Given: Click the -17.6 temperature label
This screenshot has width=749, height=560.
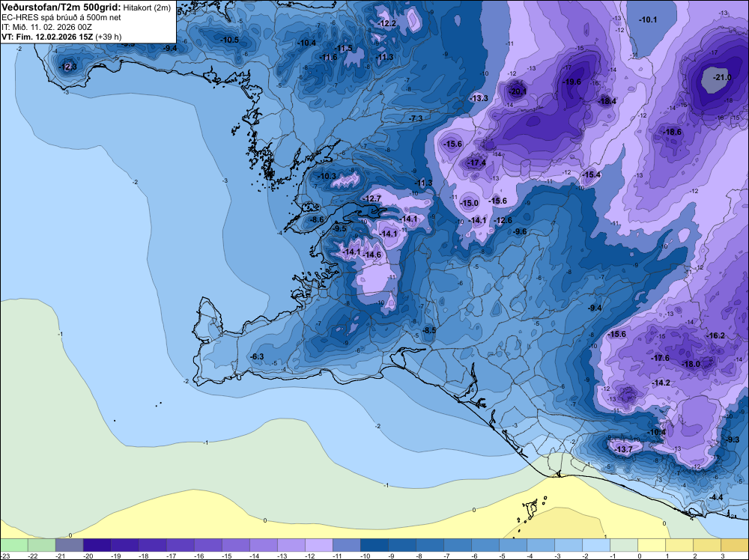Looking at the screenshot, I should pyautogui.click(x=661, y=358).
